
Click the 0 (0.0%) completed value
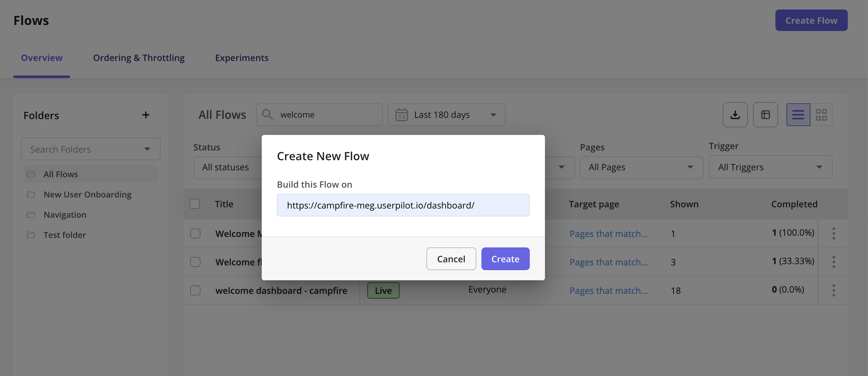[788, 289]
